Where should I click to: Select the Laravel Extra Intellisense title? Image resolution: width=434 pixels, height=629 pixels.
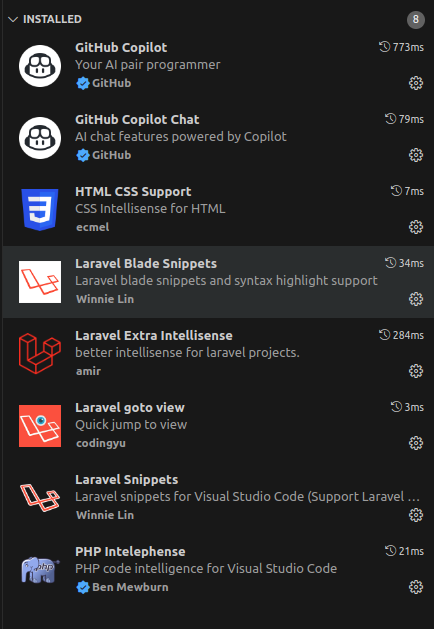pos(154,335)
